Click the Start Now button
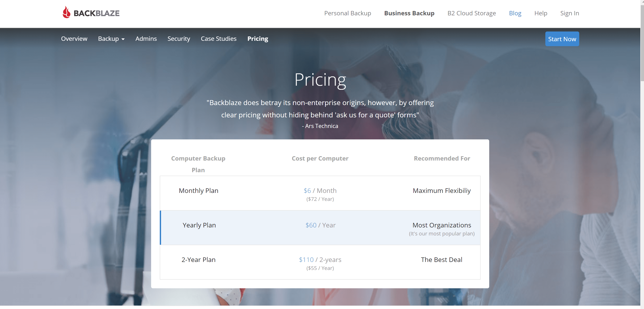Image resolution: width=644 pixels, height=309 pixels. (562, 39)
